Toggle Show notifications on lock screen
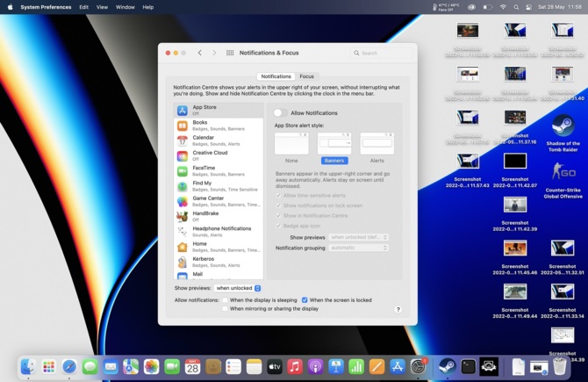This screenshot has height=382, width=588. click(x=278, y=205)
